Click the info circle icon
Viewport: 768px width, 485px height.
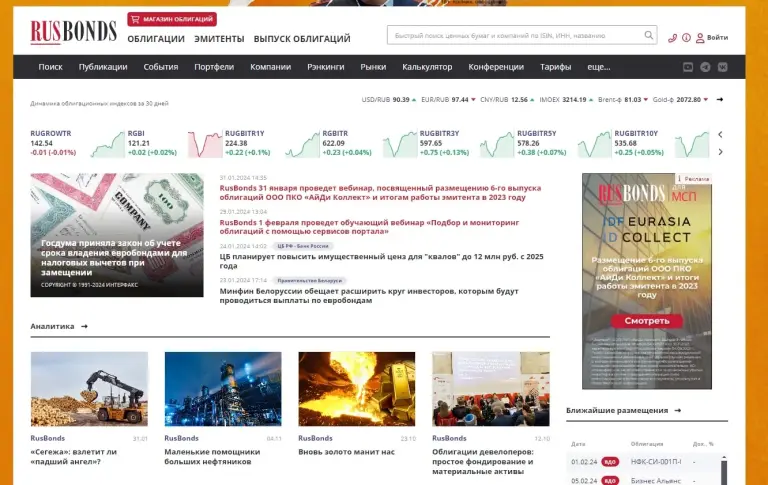(x=686, y=38)
